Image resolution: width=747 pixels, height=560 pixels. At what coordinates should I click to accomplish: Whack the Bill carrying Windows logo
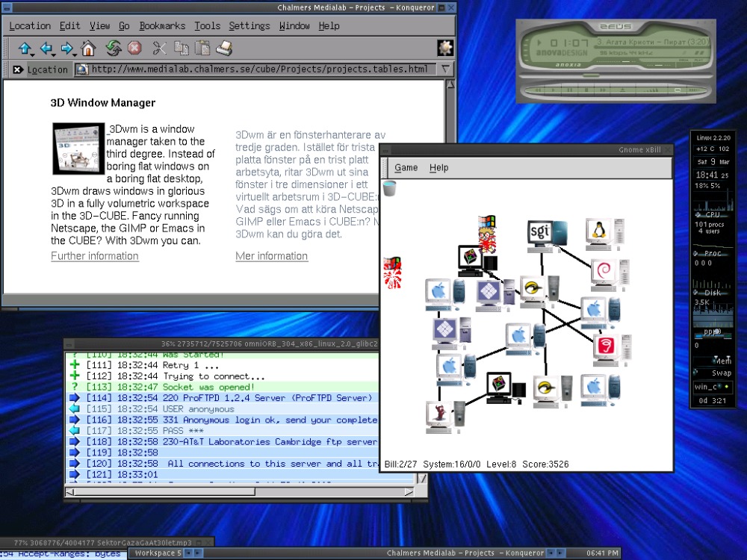coord(486,233)
